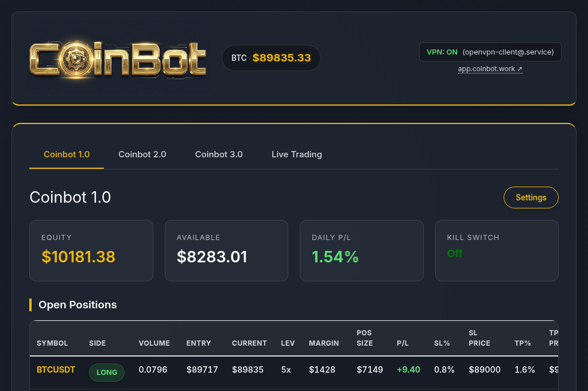Select the BTCUSDT symbol in Open Positions

[x=56, y=370]
